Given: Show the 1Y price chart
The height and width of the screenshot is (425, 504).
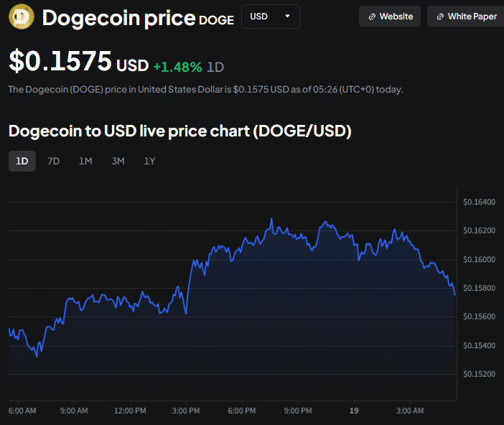Looking at the screenshot, I should click(149, 162).
